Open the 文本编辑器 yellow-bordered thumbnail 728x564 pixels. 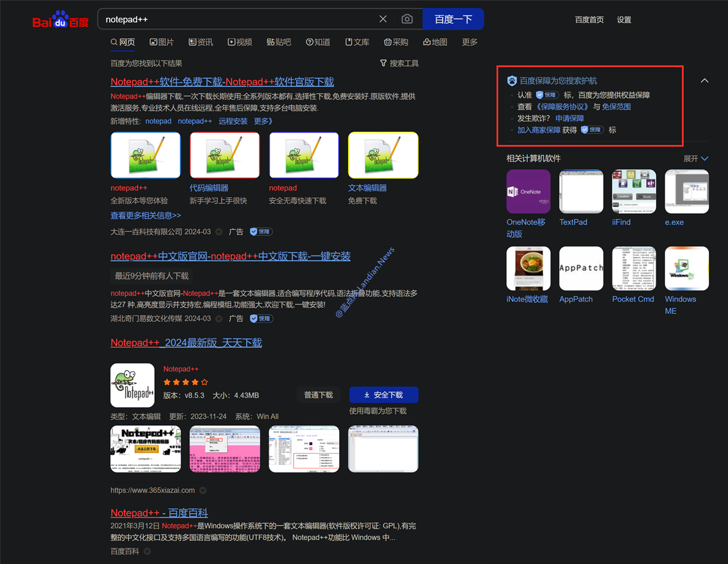click(x=383, y=155)
